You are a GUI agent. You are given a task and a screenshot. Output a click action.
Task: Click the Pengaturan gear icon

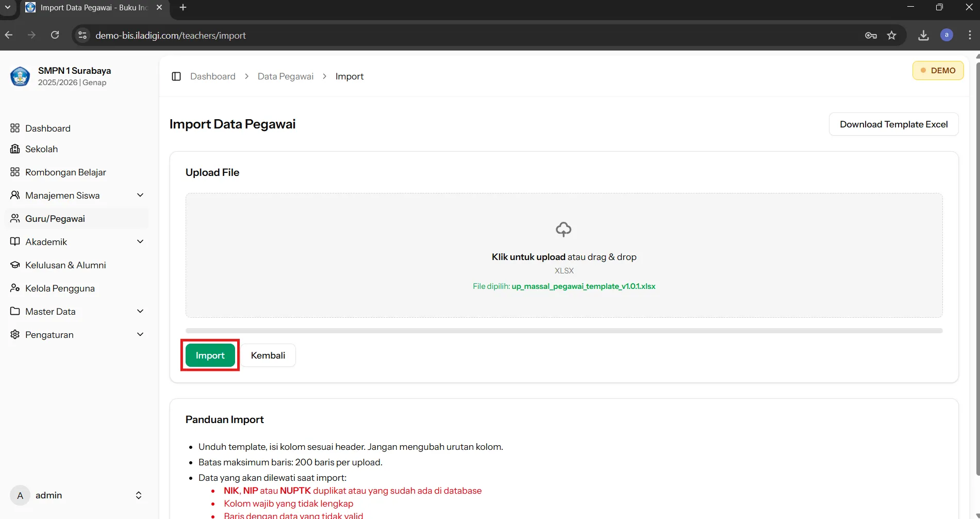[x=15, y=334]
